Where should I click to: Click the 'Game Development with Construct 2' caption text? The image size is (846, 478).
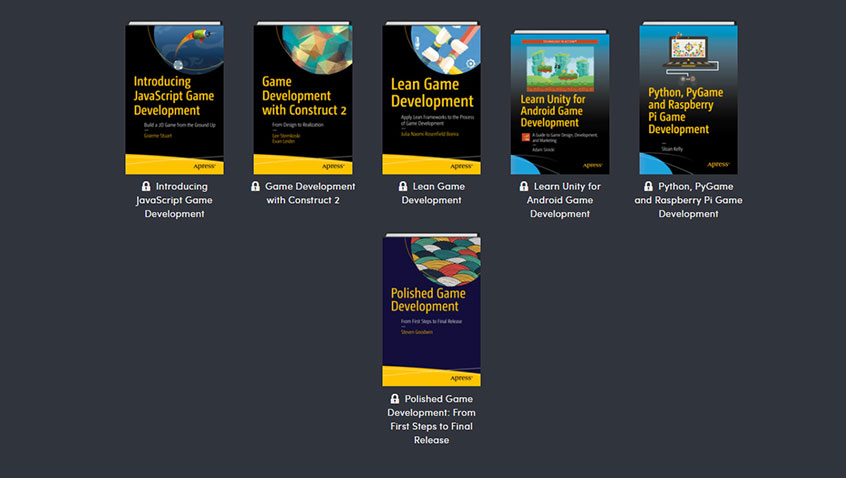coord(310,193)
